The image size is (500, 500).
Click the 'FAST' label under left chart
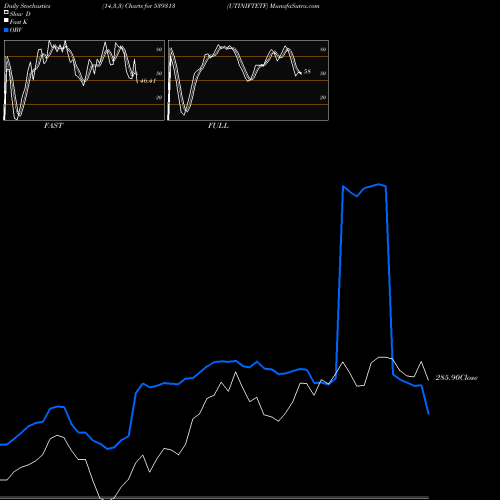(x=53, y=126)
